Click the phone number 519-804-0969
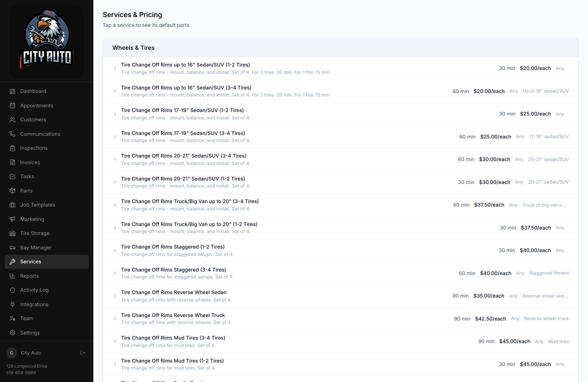This screenshot has height=382, width=588. 21,373
